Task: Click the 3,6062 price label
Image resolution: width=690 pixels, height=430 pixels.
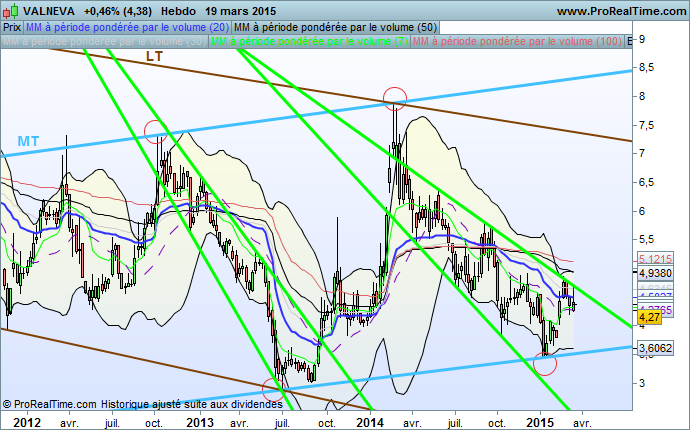Action: coord(656,348)
